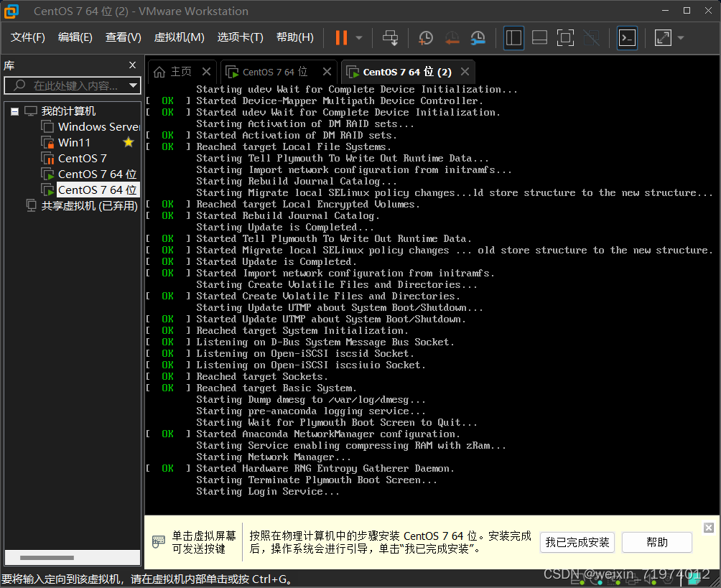Open the snapshot manager
This screenshot has height=588, width=721.
[x=478, y=38]
